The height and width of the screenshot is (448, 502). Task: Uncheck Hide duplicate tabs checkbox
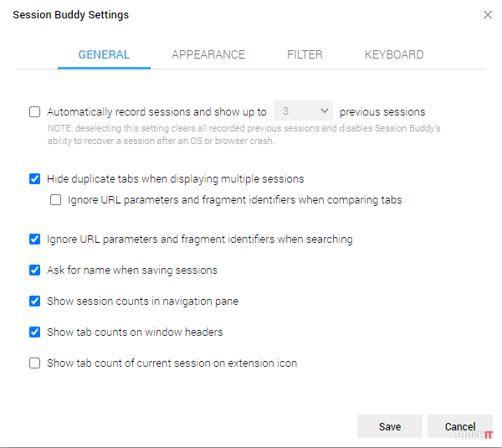[x=35, y=179]
